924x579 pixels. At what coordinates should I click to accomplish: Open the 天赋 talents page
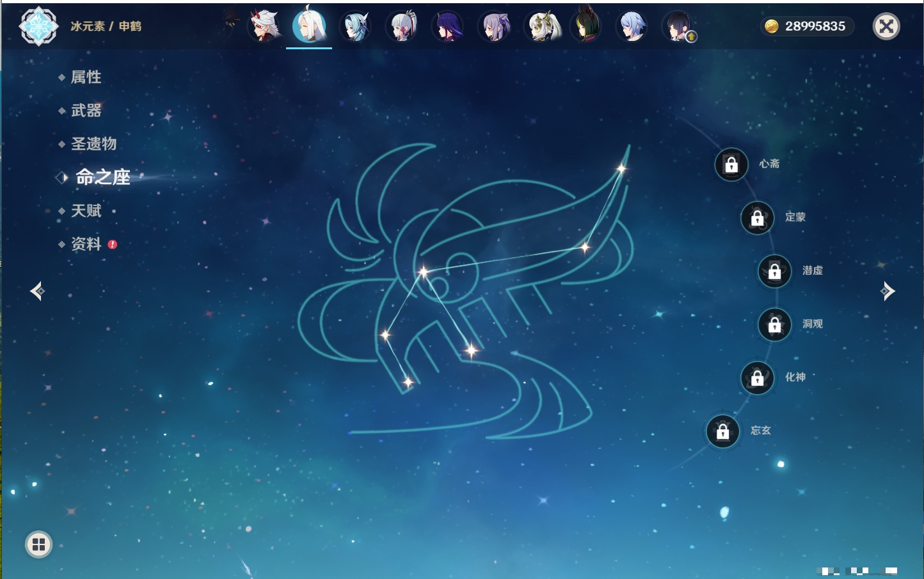click(x=86, y=210)
